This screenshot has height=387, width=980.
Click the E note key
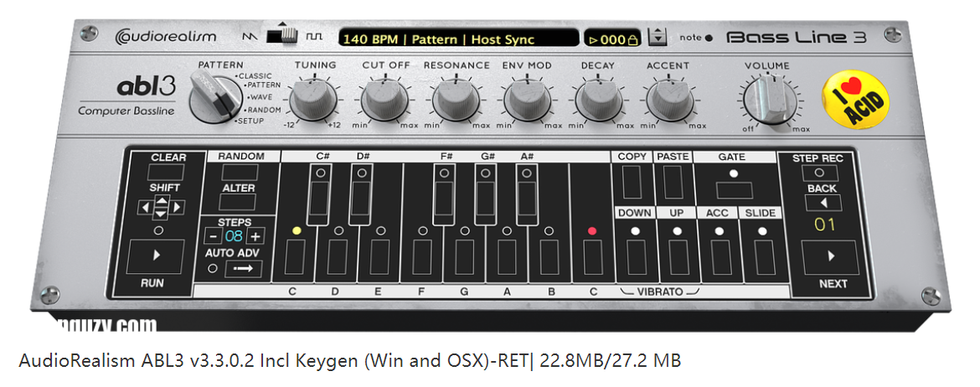click(380, 256)
